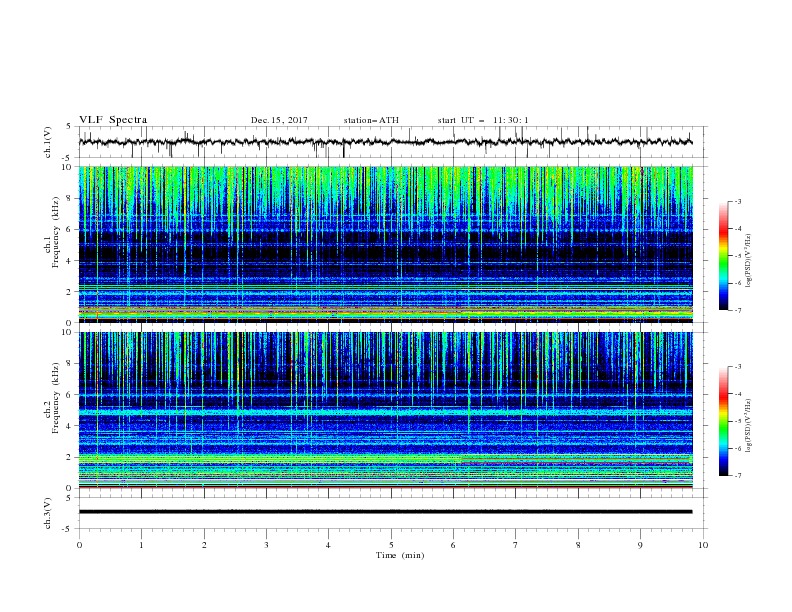Screen dimensions: 792x612
Task: Click the "-5" tick on ch.1 colorbar
Action: [x=737, y=256]
